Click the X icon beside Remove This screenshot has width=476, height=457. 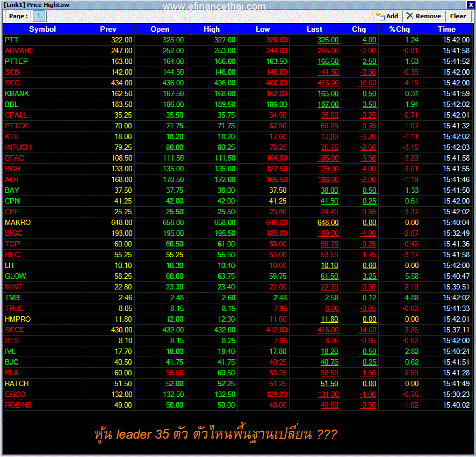click(409, 16)
